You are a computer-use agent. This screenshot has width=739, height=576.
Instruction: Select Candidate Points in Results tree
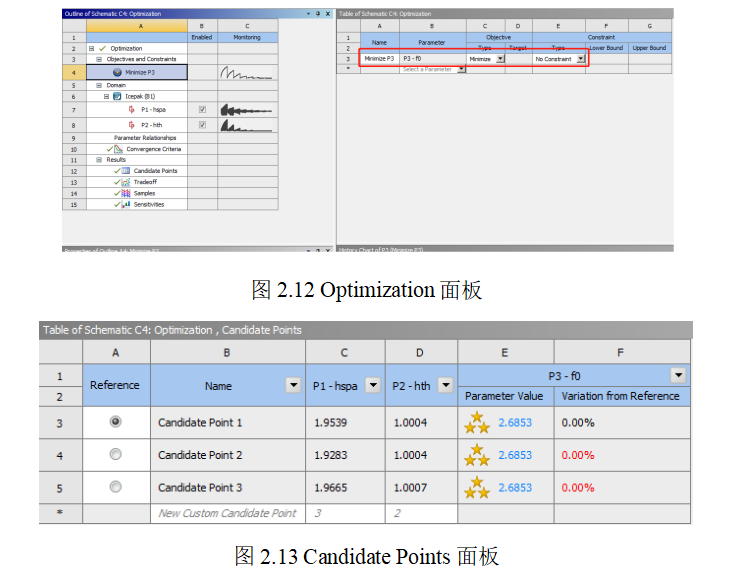(x=155, y=171)
